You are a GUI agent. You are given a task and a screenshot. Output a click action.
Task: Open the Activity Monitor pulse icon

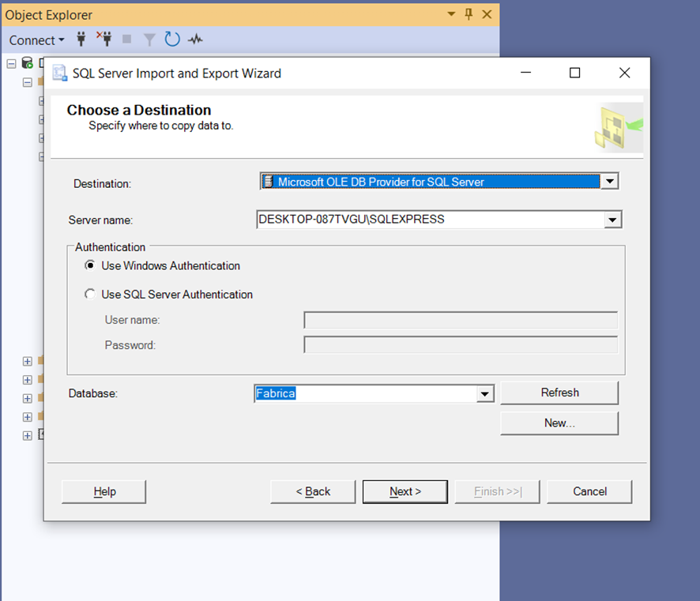[195, 39]
